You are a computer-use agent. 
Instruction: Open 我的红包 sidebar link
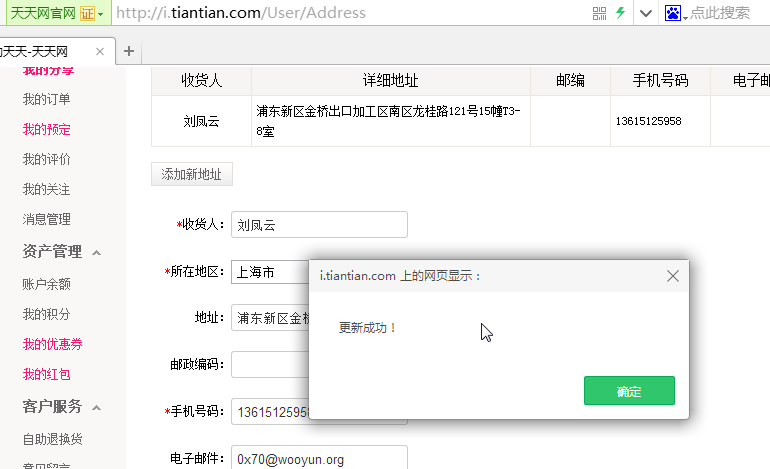coord(47,374)
